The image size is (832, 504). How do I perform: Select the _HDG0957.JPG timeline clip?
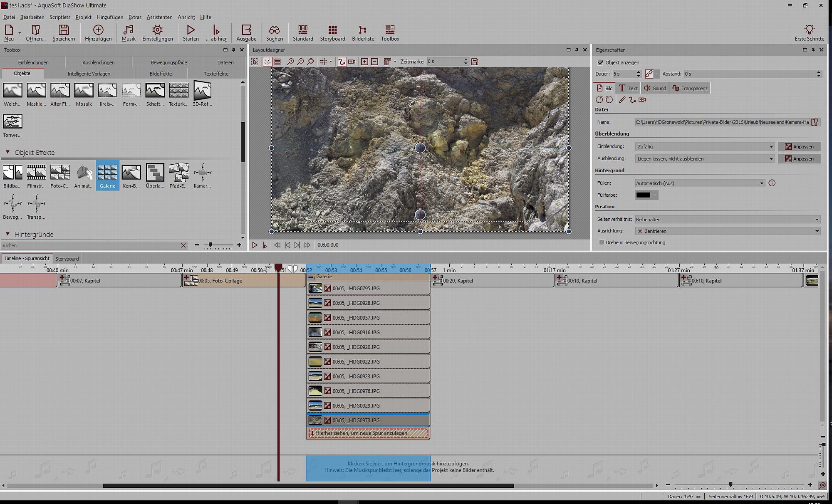pyautogui.click(x=368, y=318)
